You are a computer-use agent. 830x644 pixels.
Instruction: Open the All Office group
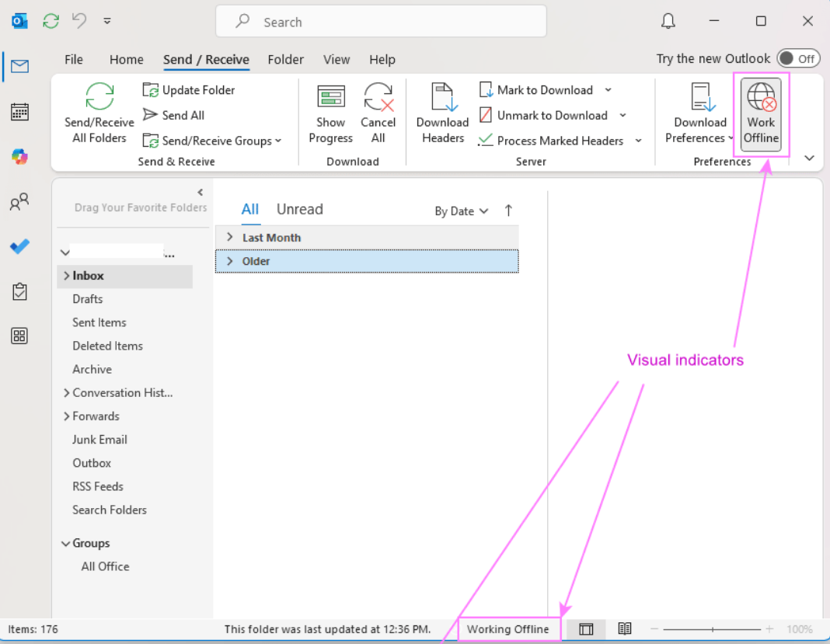105,566
